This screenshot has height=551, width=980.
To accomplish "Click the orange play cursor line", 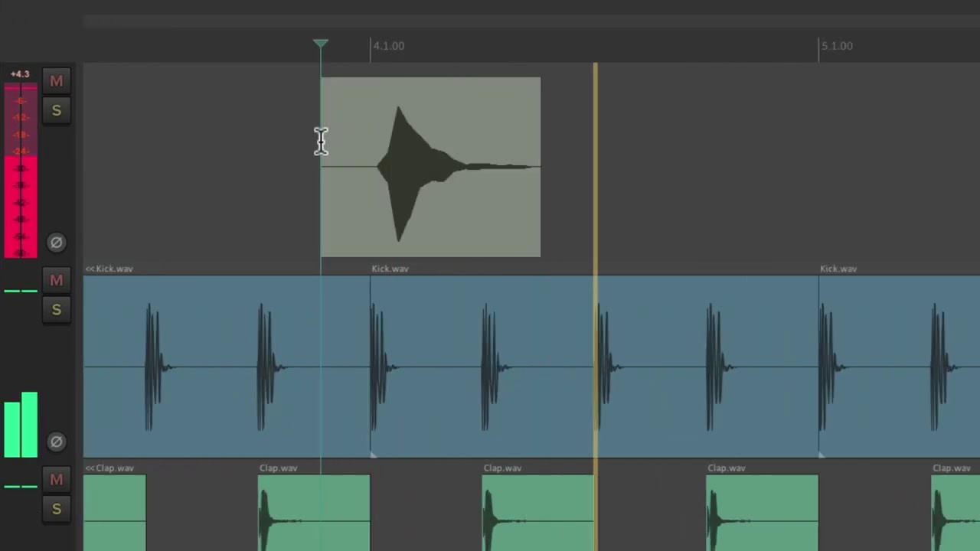I will pyautogui.click(x=595, y=306).
